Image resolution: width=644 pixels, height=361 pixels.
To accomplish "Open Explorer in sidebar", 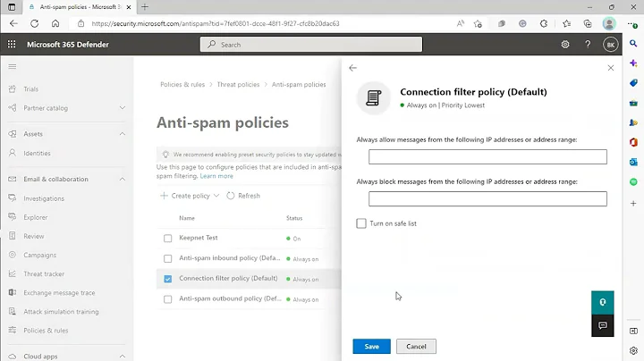I will pos(35,217).
